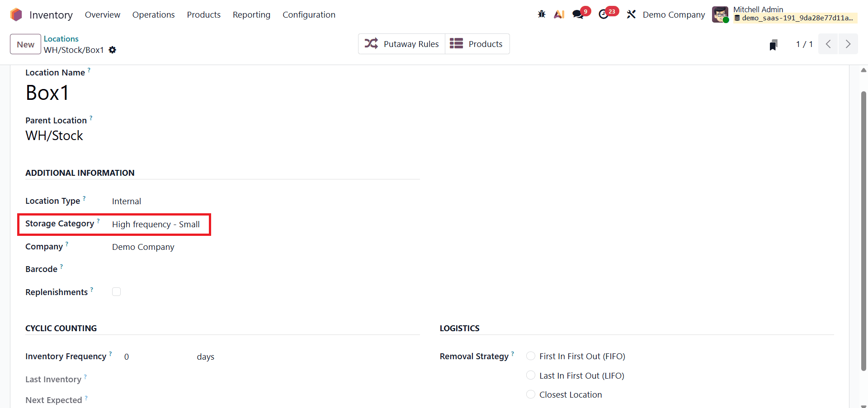This screenshot has width=868, height=408.
Task: Enable the Replenishments checkbox
Action: tap(117, 291)
